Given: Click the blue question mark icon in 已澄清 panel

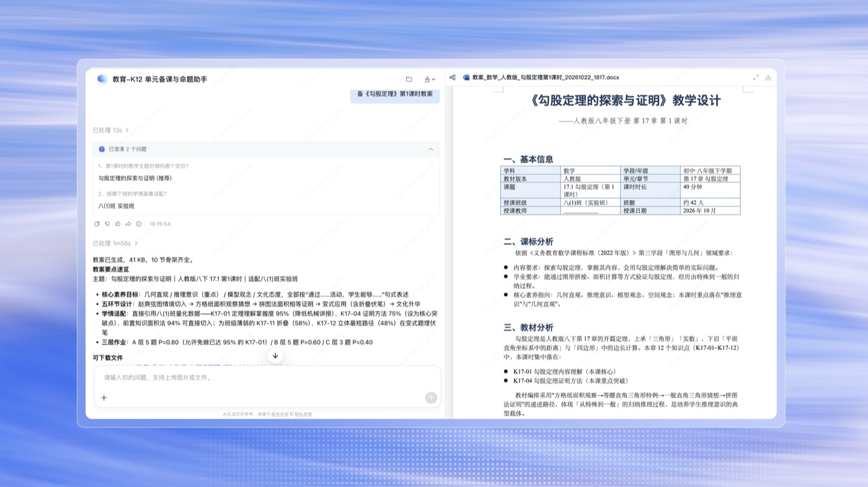Looking at the screenshot, I should coord(102,149).
